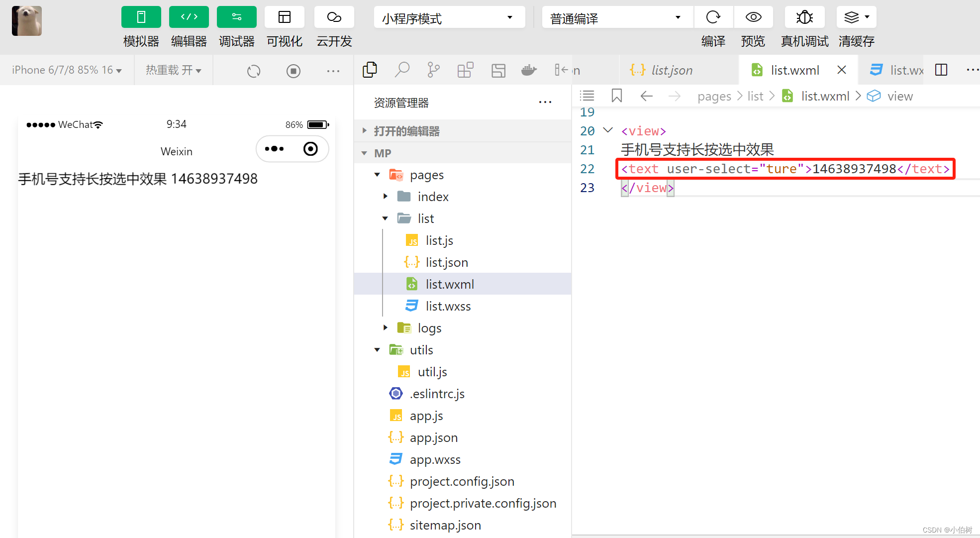980x538 pixels.
Task: Open the cloud development icon
Action: (334, 17)
